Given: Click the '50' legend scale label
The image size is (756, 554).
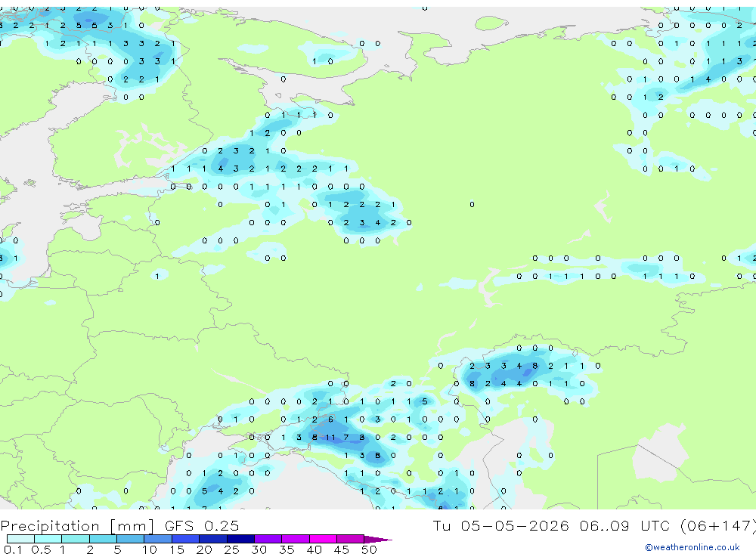Looking at the screenshot, I should 369,549.
